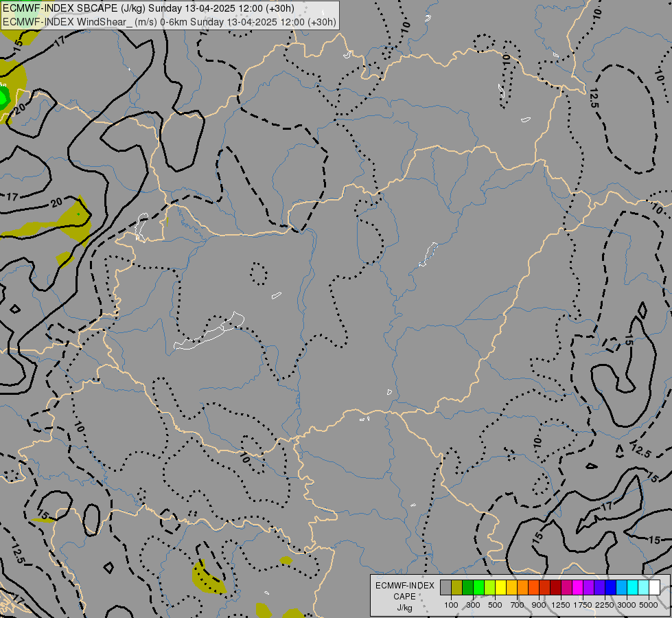This screenshot has height=618, width=672.
Task: Select the indigo swatch left of 2250 tick
Action: pos(599,587)
